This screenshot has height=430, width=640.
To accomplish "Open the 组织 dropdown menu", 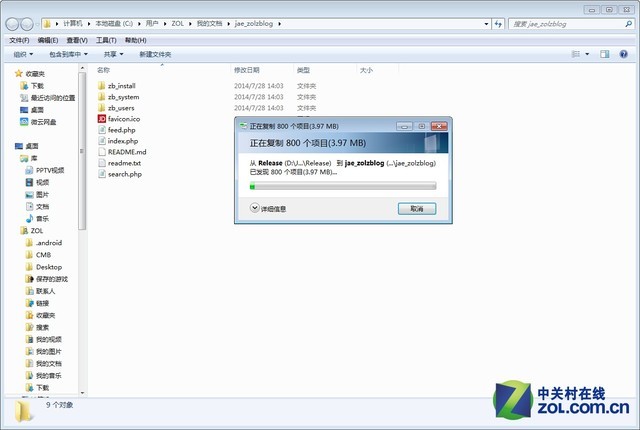I will coord(23,54).
